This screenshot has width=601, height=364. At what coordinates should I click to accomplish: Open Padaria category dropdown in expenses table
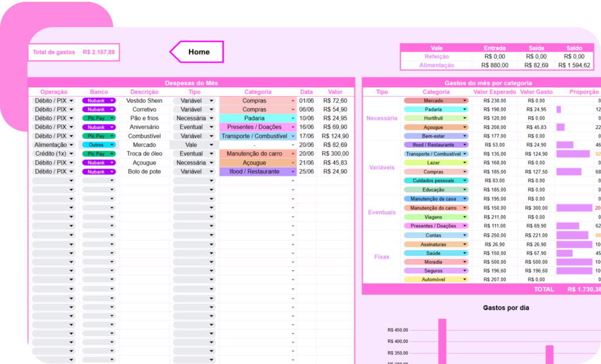(x=258, y=118)
